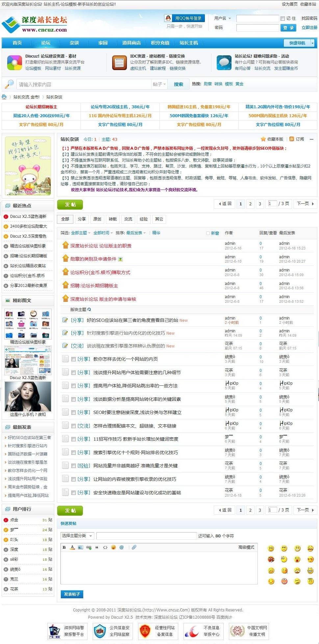Click pinned icon for 深度站长论坛 论坛版主的职责
The width and height of the screenshot is (319, 644).
coord(65,245)
